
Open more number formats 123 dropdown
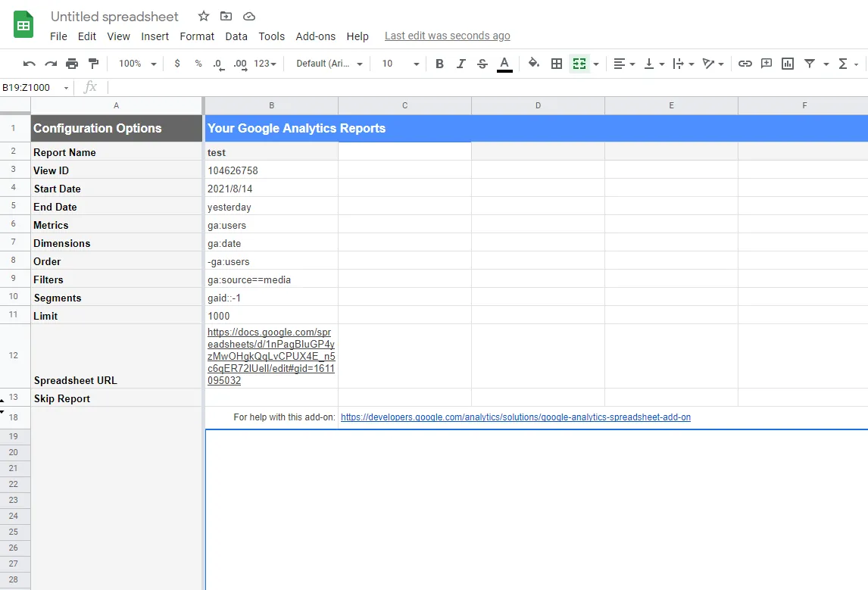(265, 64)
